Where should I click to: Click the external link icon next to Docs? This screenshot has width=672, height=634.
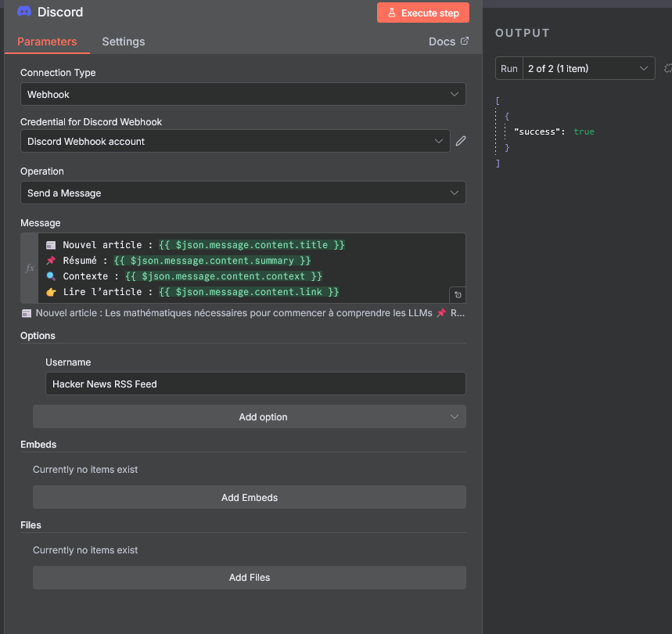[465, 41]
